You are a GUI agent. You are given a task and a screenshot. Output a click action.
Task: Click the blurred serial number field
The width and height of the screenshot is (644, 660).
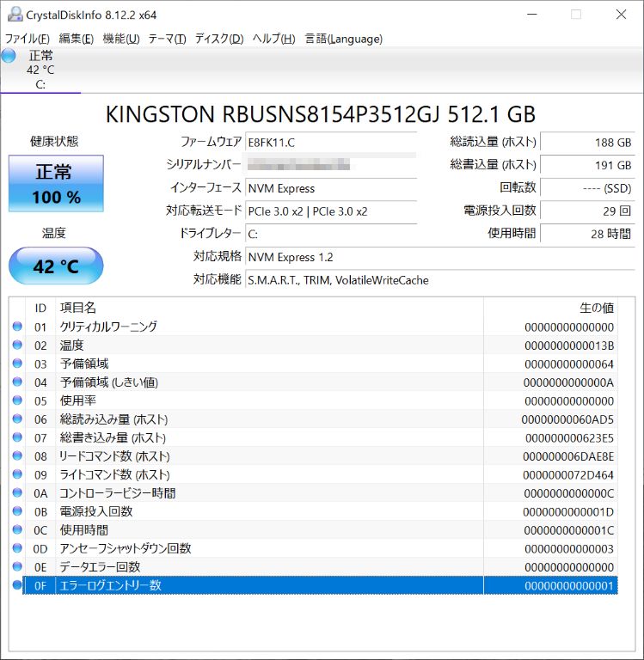click(331, 164)
